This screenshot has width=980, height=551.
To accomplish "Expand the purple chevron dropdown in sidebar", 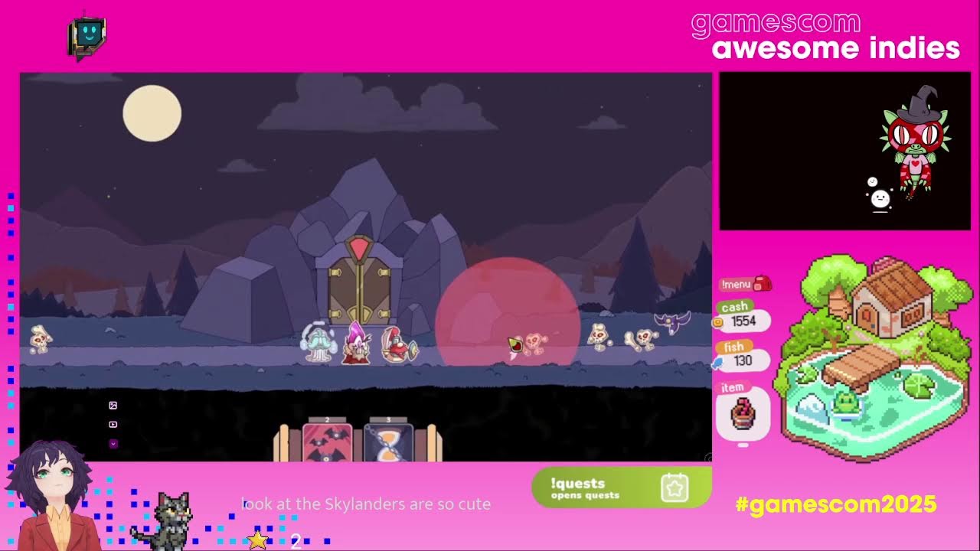I will (113, 443).
